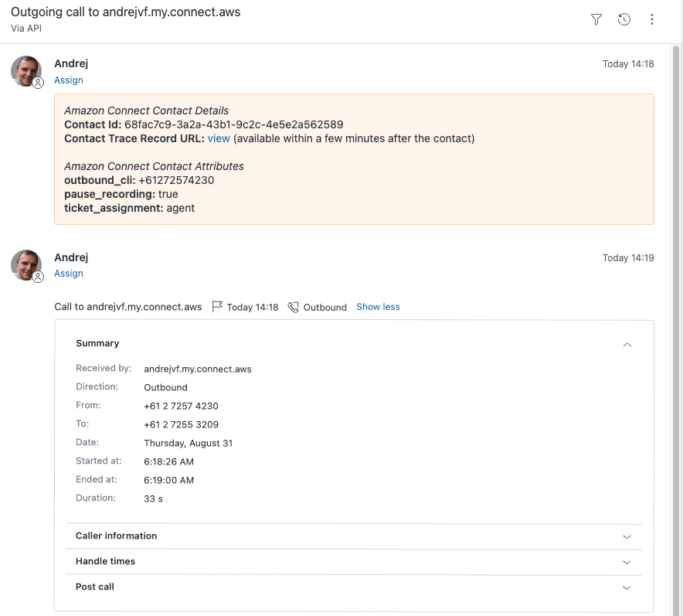
Task: Click the flag icon beside Today 14:18
Action: [x=217, y=307]
